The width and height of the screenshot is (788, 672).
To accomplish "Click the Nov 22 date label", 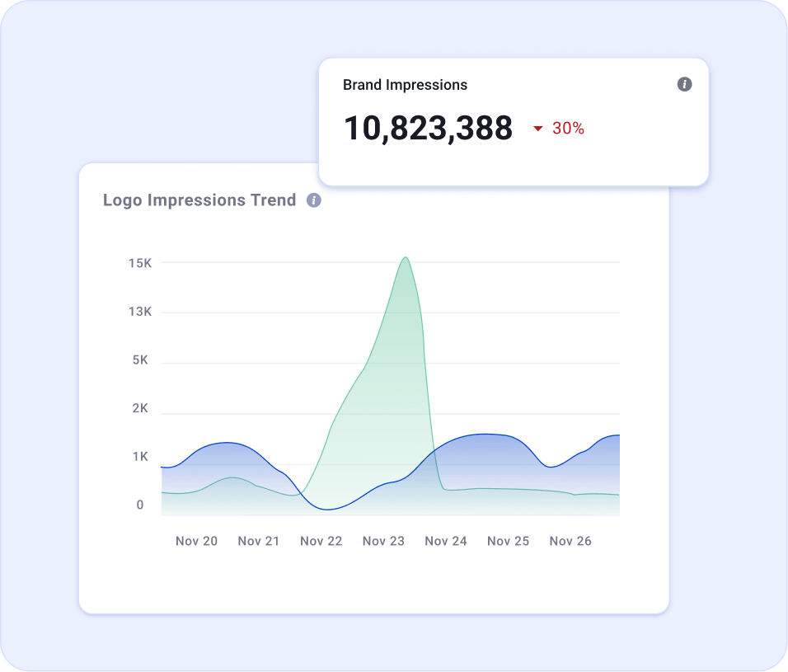I will pyautogui.click(x=321, y=541).
